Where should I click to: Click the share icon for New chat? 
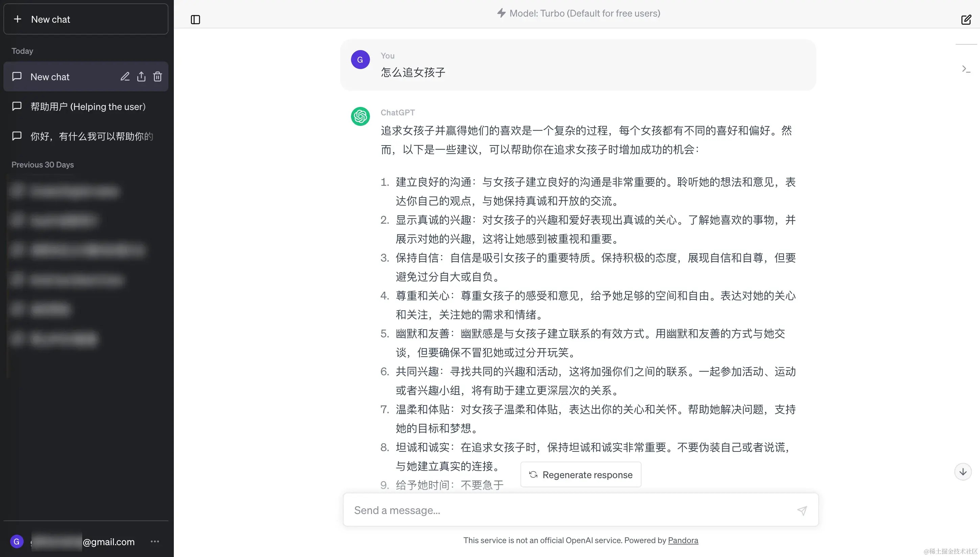(x=141, y=76)
